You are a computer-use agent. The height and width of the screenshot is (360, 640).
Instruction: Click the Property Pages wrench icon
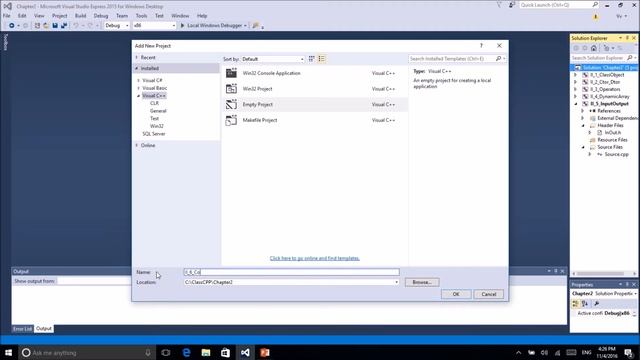pyautogui.click(x=596, y=304)
